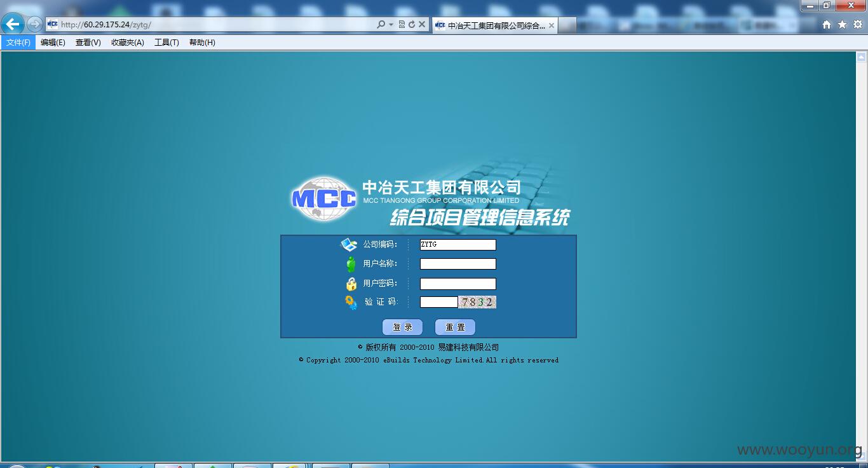Close the 中冶天工集团 browser tab
Image resolution: width=868 pixels, height=468 pixels.
[552, 25]
